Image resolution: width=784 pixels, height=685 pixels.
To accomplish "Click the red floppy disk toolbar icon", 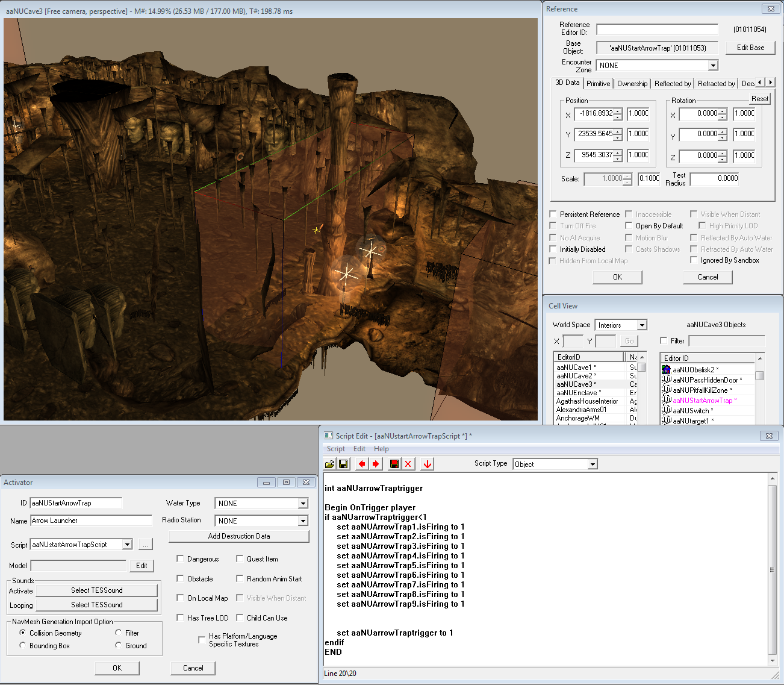I will (x=394, y=464).
